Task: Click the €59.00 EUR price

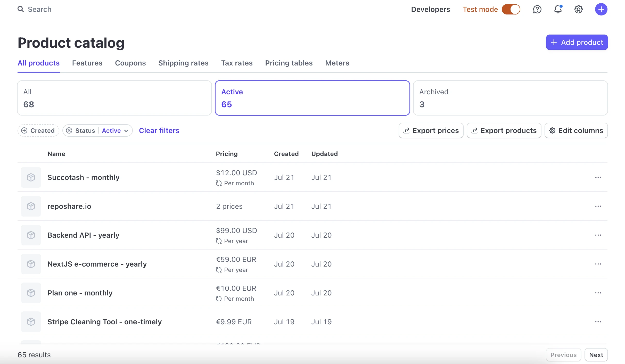Action: (x=236, y=259)
